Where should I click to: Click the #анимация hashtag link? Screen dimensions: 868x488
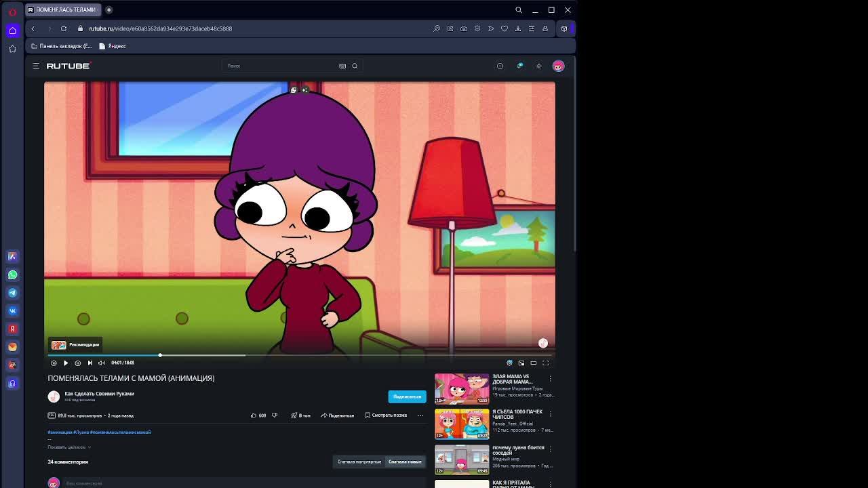[60, 432]
